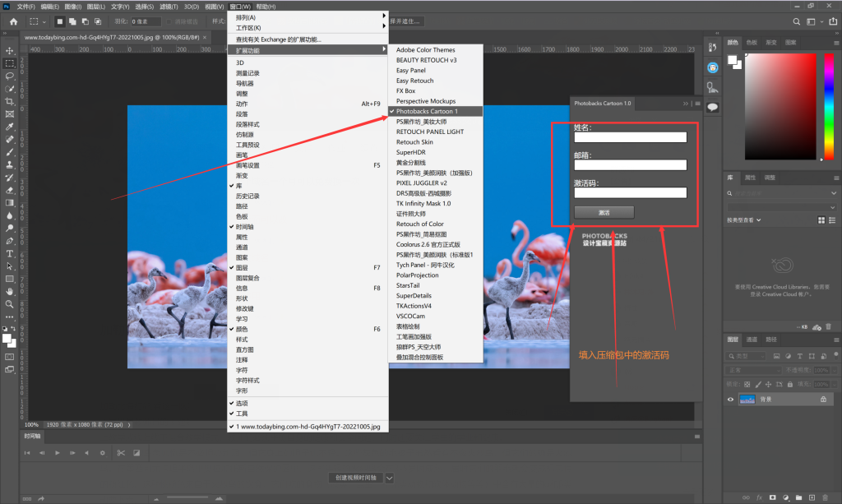Click the foreground color swatch in Color panel

733,60
